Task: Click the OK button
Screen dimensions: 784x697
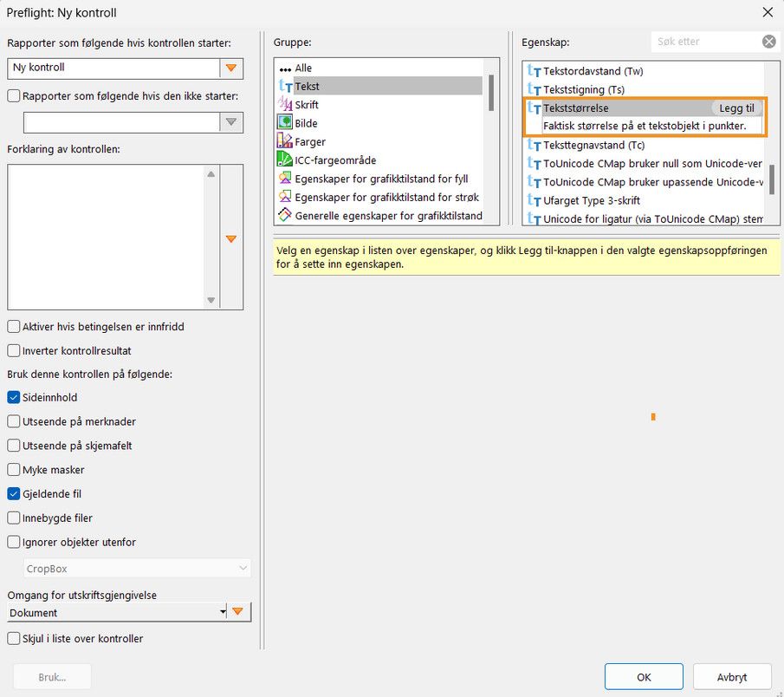Action: 644,677
